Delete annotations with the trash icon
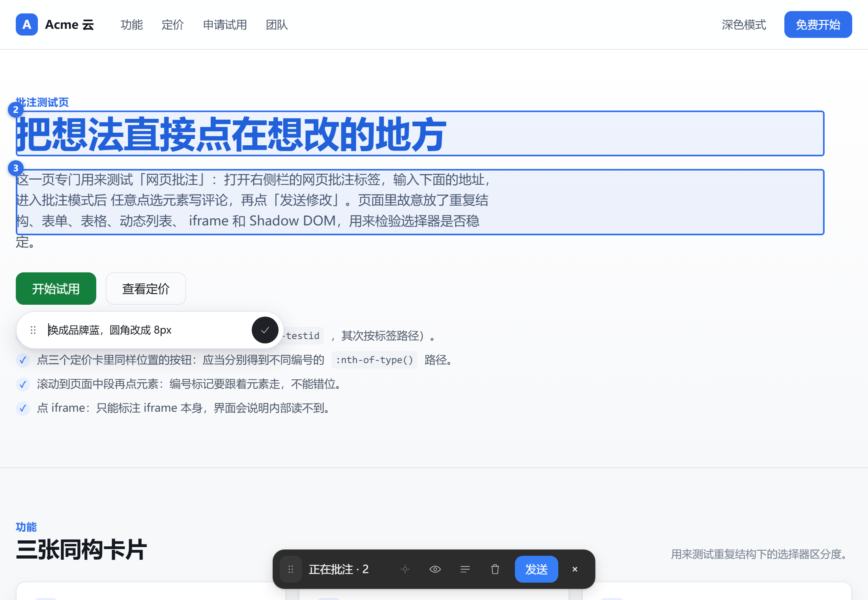Image resolution: width=868 pixels, height=600 pixels. point(495,569)
